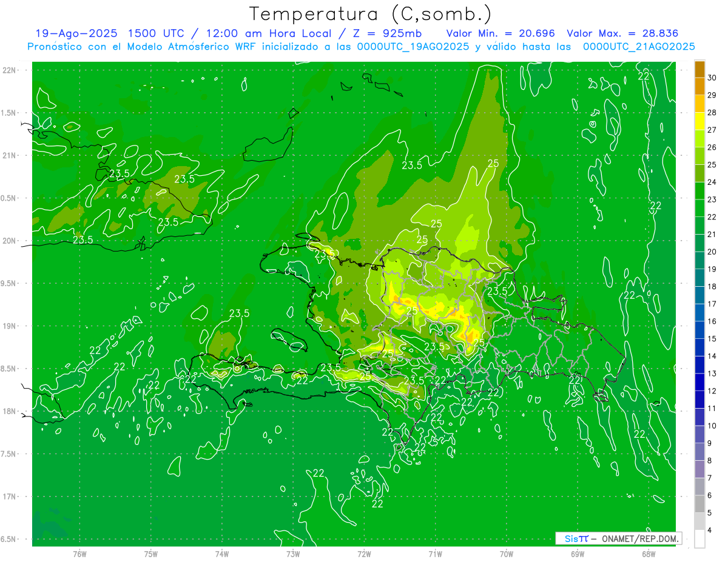Click 'Valor Min. = 20.696' text
The width and height of the screenshot is (728, 562).
point(500,33)
